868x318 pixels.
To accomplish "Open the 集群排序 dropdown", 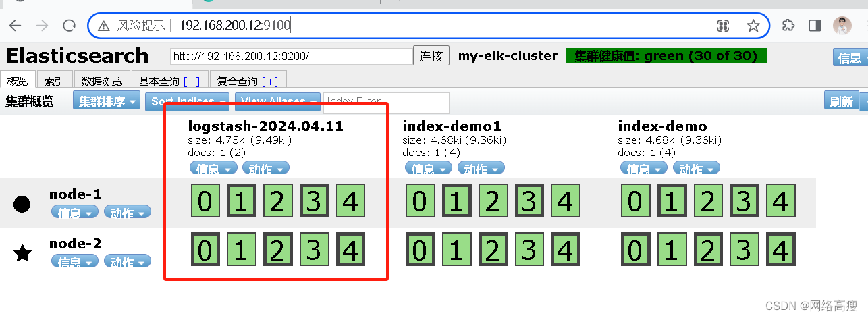I will click(107, 101).
